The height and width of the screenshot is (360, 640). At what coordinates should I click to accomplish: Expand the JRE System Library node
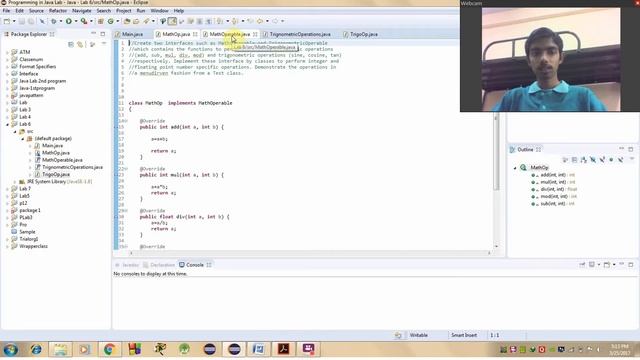15,182
